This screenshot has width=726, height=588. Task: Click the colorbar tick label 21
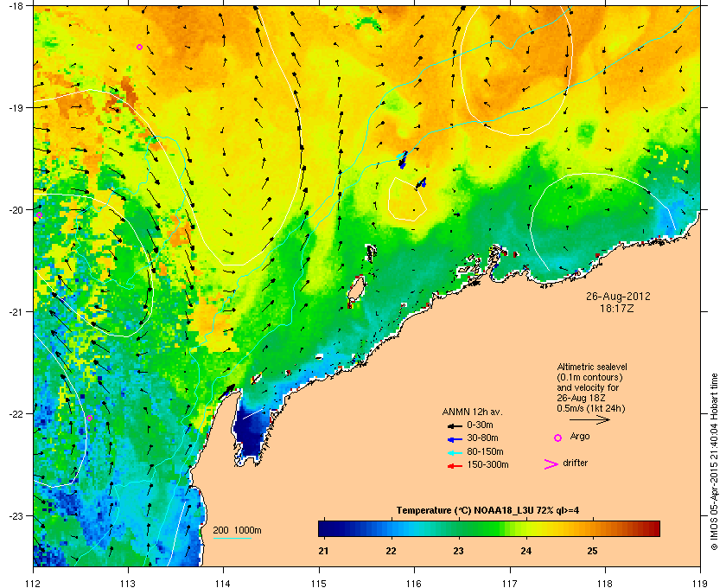(323, 552)
